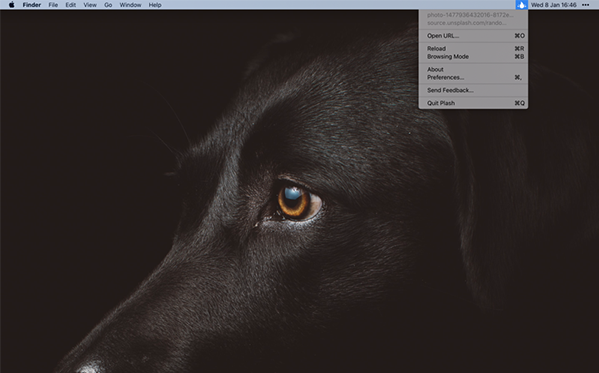Select Quit Plash
Screen dimensions: 599x373
(x=473, y=103)
